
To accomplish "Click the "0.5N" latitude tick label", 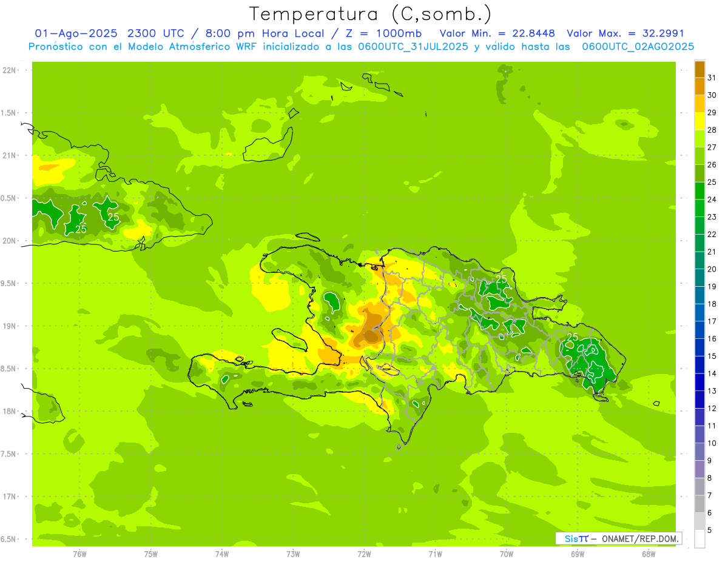I will coord(8,198).
